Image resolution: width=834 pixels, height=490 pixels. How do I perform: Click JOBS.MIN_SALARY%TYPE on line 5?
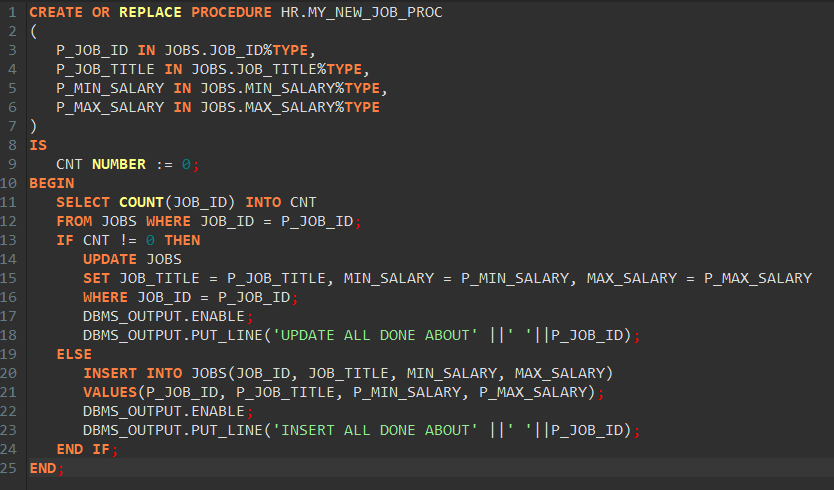pyautogui.click(x=290, y=88)
